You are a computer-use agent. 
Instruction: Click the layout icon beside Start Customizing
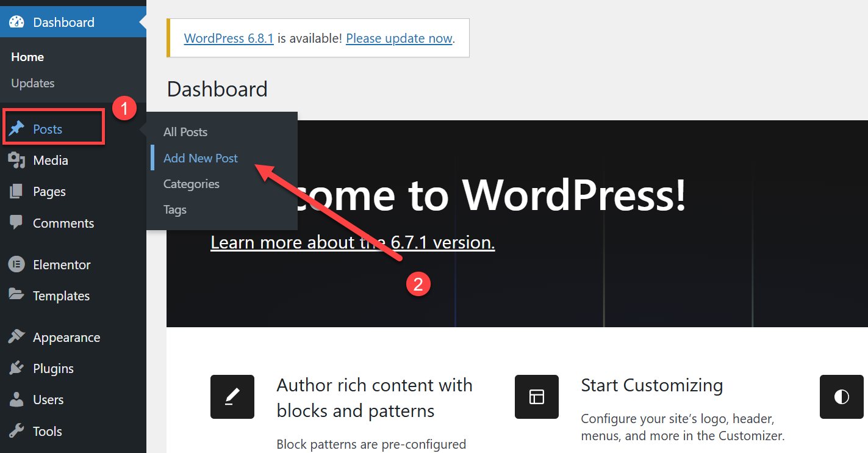pyautogui.click(x=537, y=397)
